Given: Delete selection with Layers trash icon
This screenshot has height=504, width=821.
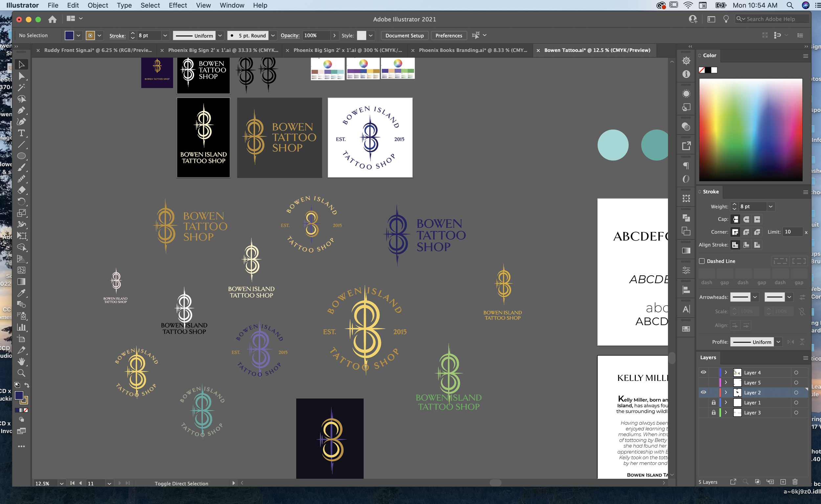Looking at the screenshot, I should click(795, 482).
